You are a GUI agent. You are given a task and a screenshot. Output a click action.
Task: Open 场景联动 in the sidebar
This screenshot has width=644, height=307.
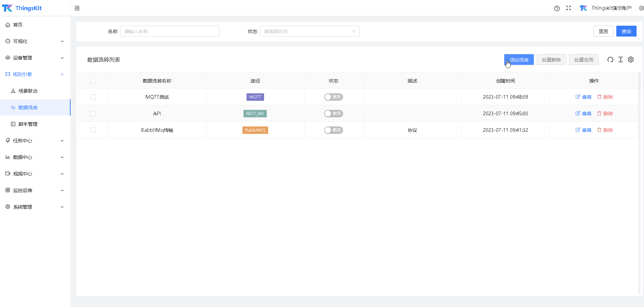pyautogui.click(x=28, y=91)
